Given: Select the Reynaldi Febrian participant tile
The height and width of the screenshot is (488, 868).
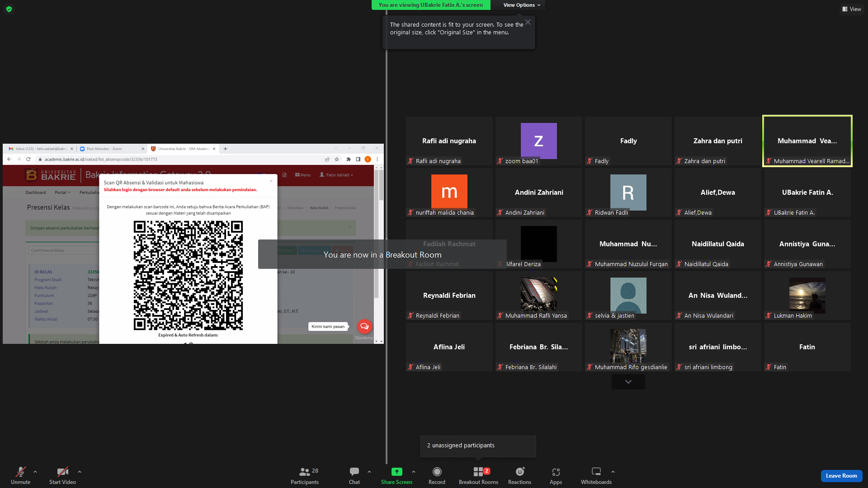Looking at the screenshot, I should tap(449, 296).
